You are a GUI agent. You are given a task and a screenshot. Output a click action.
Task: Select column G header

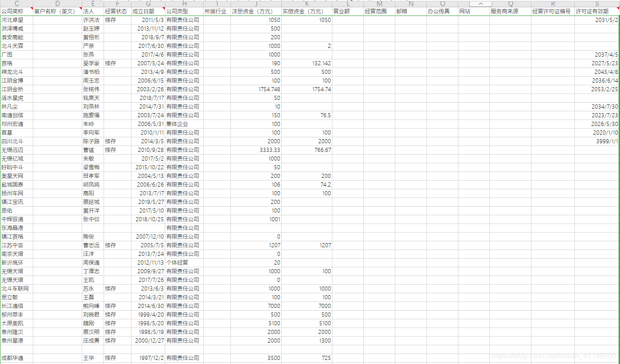point(148,4)
